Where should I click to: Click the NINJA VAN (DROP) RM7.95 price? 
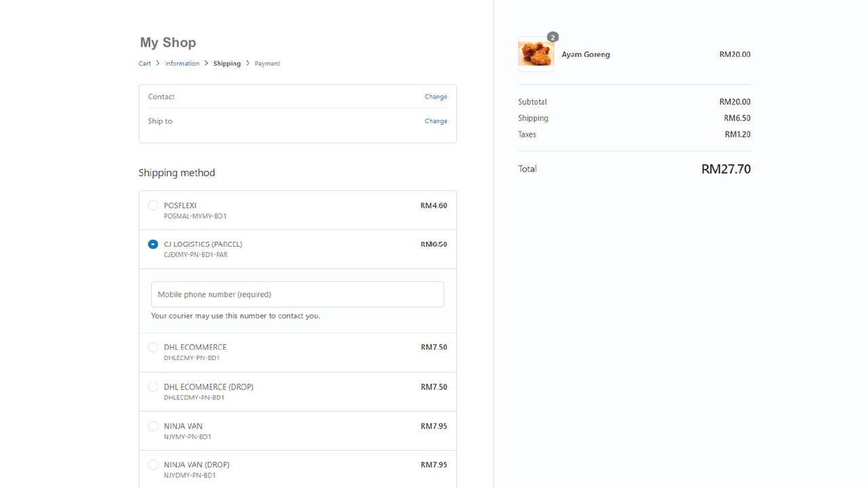pyautogui.click(x=434, y=465)
